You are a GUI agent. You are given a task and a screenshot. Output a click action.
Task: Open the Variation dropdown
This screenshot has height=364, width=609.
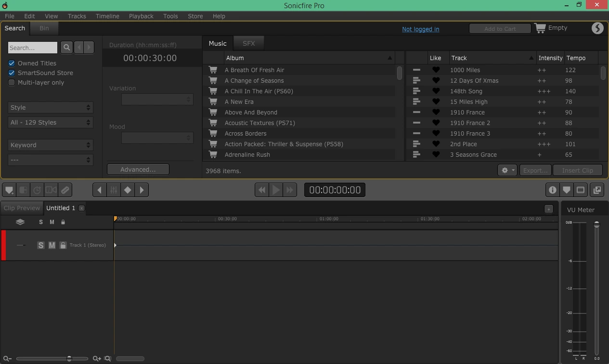[x=157, y=99]
